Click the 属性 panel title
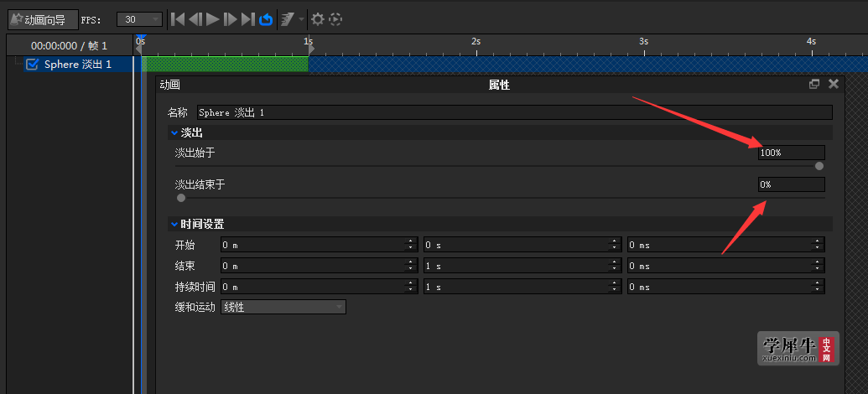The width and height of the screenshot is (868, 394). click(499, 85)
